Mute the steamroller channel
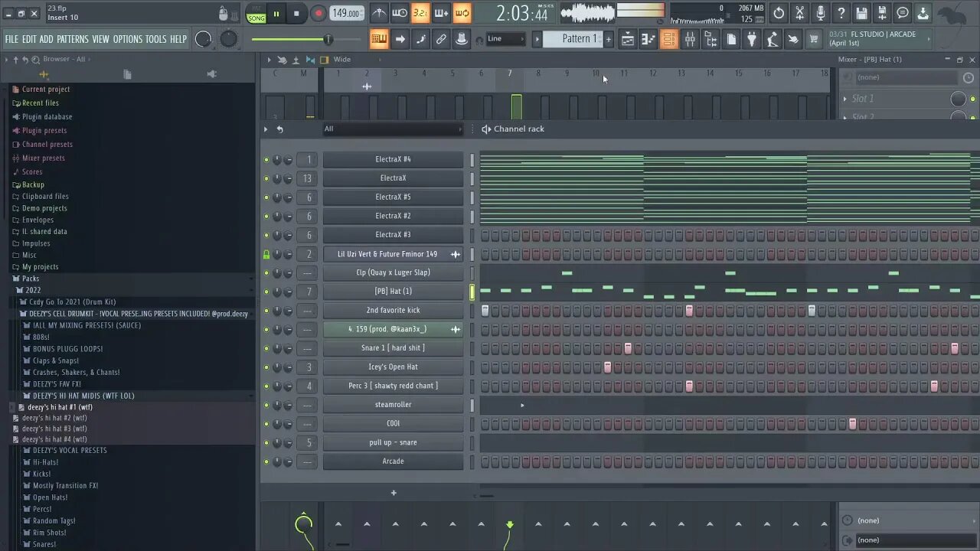The width and height of the screenshot is (980, 551). click(266, 405)
